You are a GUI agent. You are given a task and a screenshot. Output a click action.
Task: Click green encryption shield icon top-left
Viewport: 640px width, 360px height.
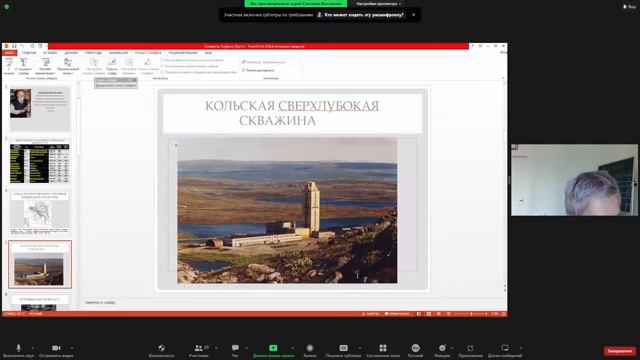[7, 7]
